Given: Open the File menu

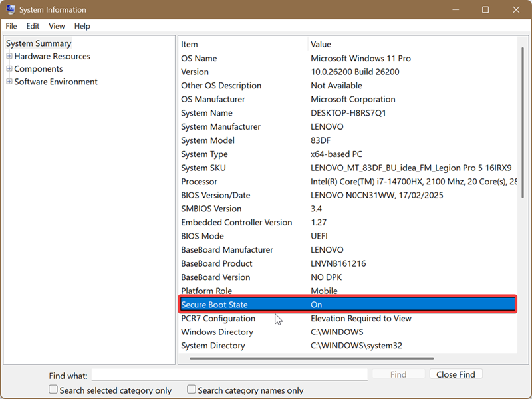Looking at the screenshot, I should coord(11,26).
